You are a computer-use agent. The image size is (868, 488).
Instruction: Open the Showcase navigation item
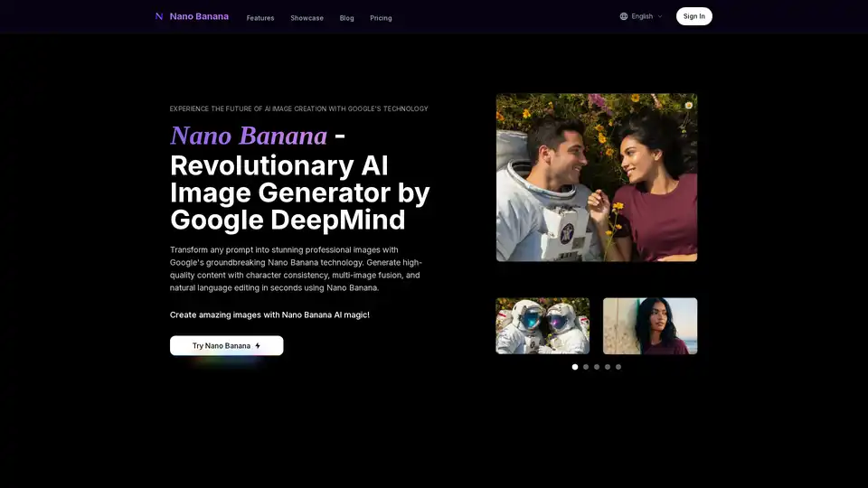point(307,18)
